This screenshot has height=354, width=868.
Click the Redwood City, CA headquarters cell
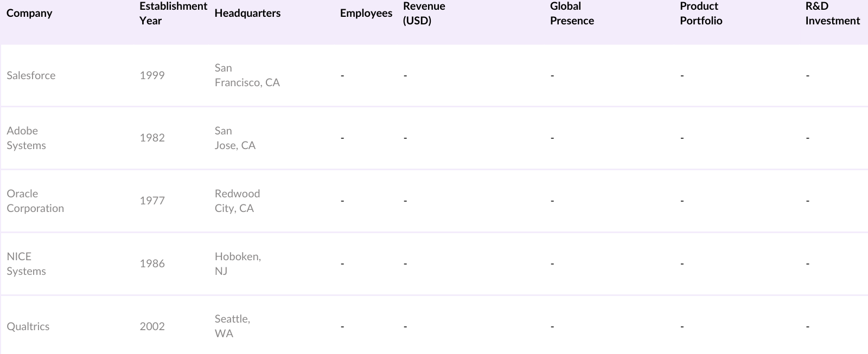[237, 201]
